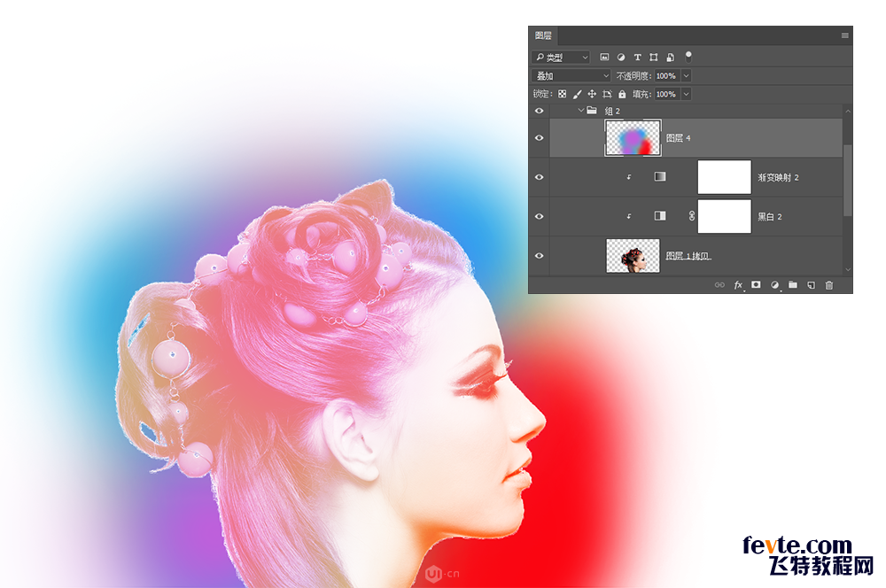Click the pixel layer filter icon

pyautogui.click(x=604, y=58)
